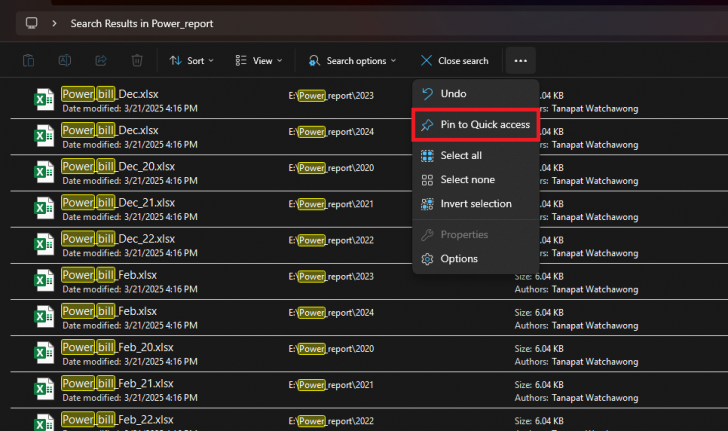This screenshot has height=431, width=728.
Task: Expand the Search options menu
Action: pyautogui.click(x=353, y=61)
